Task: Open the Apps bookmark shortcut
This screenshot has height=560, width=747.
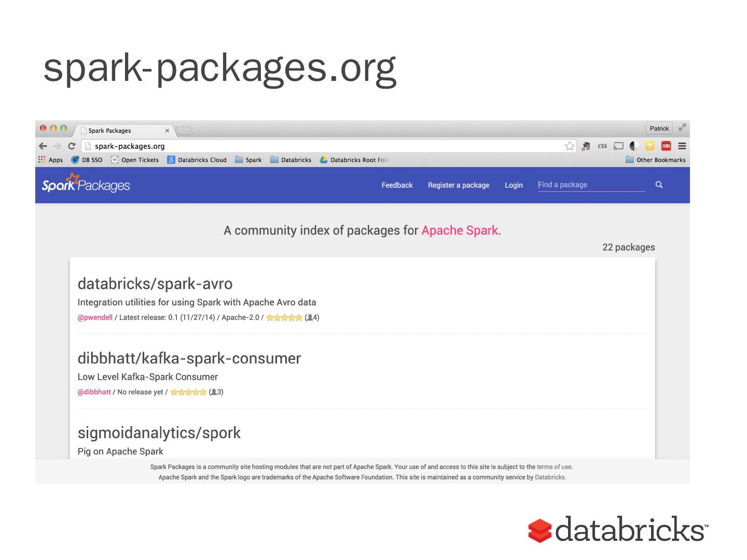Action: click(50, 160)
